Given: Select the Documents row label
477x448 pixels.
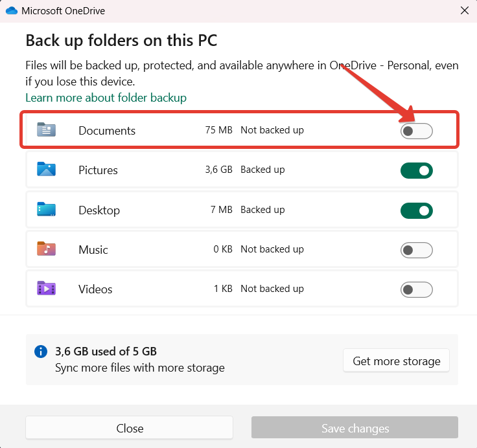Looking at the screenshot, I should (107, 131).
